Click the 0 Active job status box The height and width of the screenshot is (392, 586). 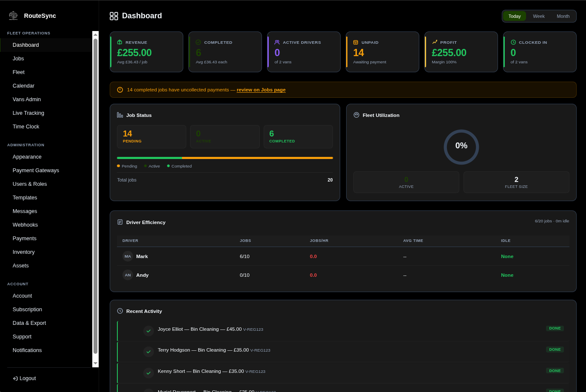(x=225, y=136)
